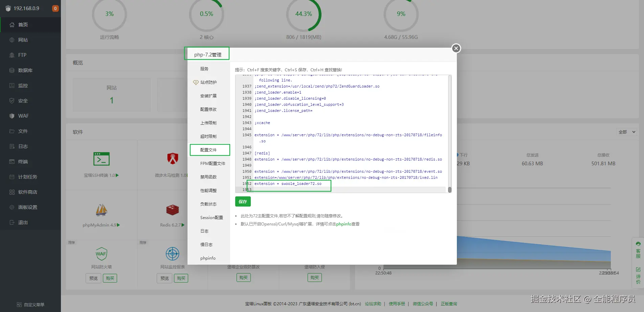This screenshot has height=312, width=644.
Task: Launch the 终端 terminal icon in sidebar
Action: [12, 162]
